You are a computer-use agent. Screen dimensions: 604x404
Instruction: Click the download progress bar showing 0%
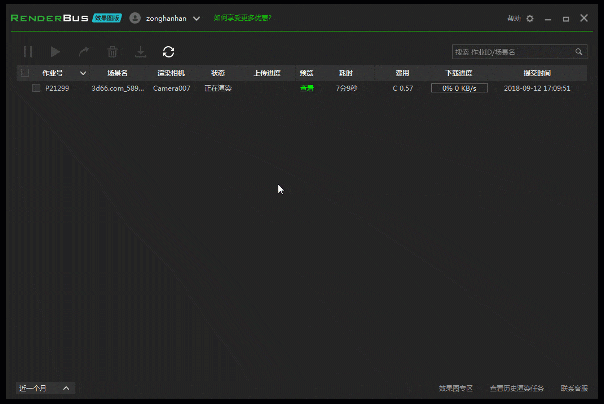(x=459, y=88)
